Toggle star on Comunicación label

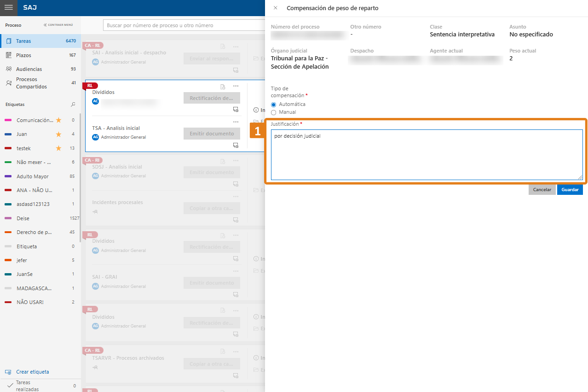(x=58, y=120)
